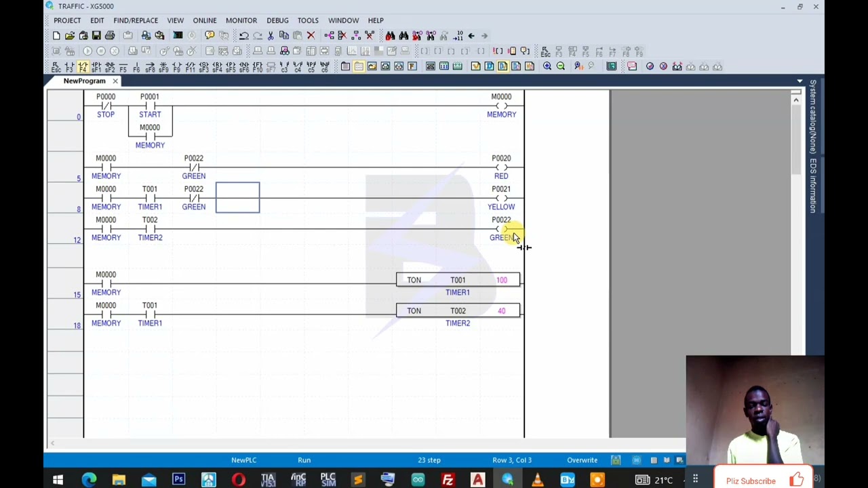Print the ladder program
868x488 pixels.
tap(110, 36)
